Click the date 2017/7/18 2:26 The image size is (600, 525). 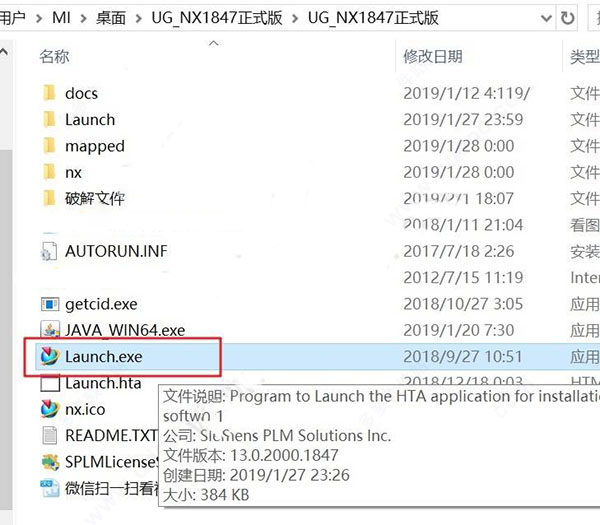(458, 251)
